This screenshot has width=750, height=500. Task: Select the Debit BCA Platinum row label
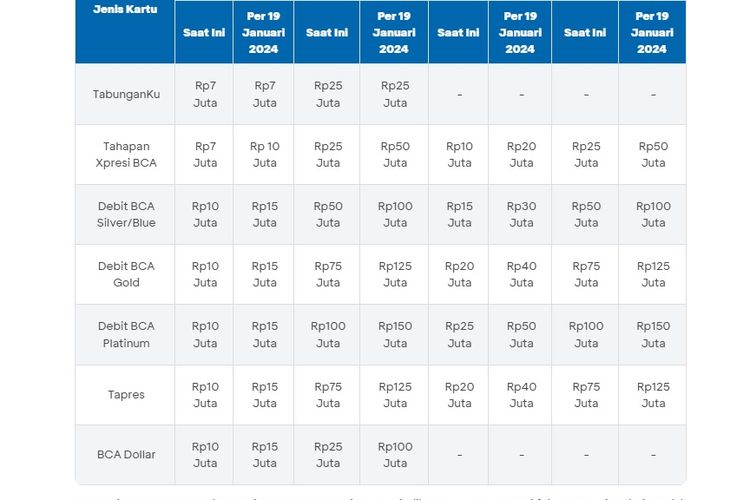[x=125, y=334]
